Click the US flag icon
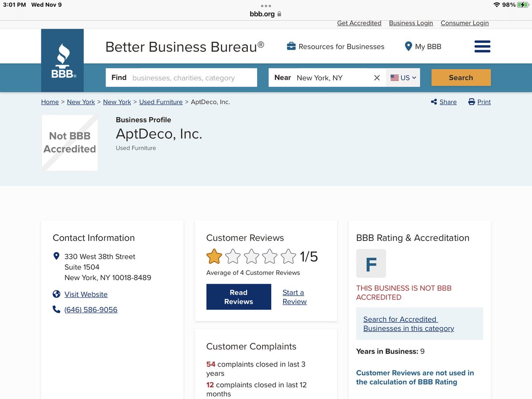The height and width of the screenshot is (399, 532). point(395,78)
